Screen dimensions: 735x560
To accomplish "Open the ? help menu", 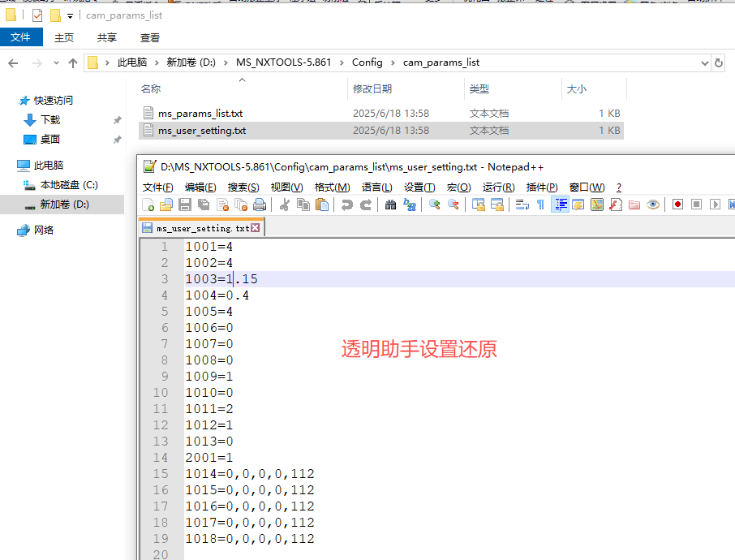I will pyautogui.click(x=619, y=187).
